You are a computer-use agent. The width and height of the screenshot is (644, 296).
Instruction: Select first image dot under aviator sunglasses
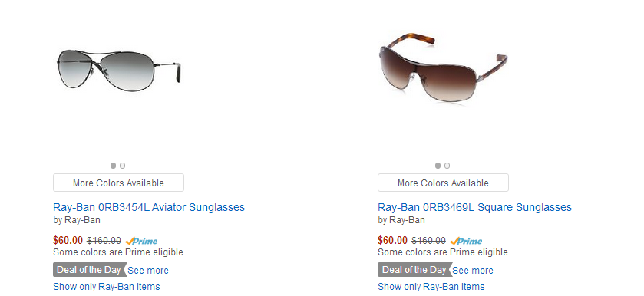113,166
